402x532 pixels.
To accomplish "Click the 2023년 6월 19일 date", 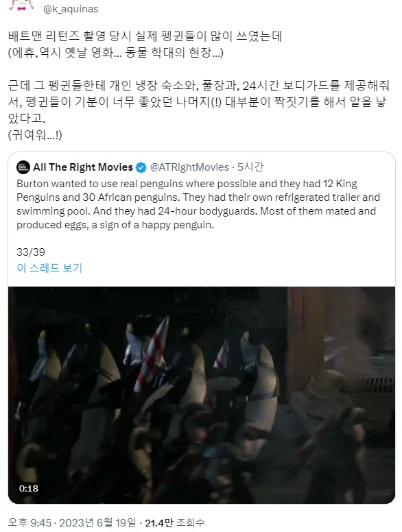I will pyautogui.click(x=97, y=523).
